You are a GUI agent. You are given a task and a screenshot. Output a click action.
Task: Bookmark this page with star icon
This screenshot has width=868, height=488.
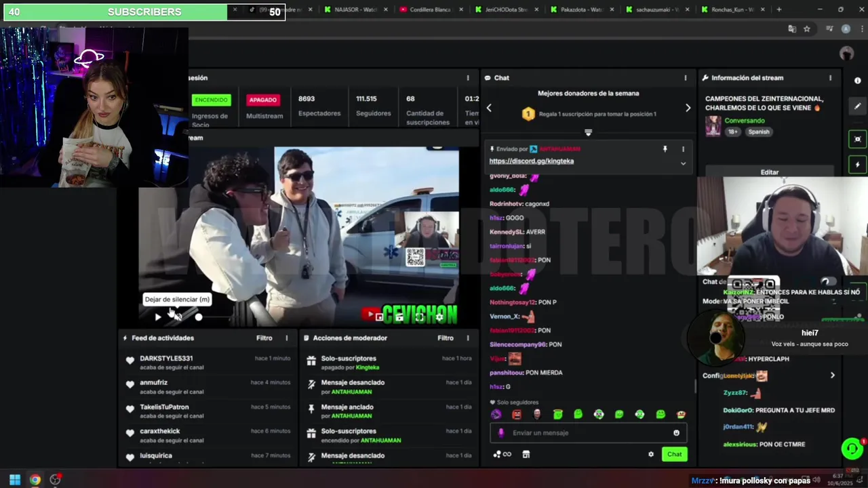tap(806, 29)
